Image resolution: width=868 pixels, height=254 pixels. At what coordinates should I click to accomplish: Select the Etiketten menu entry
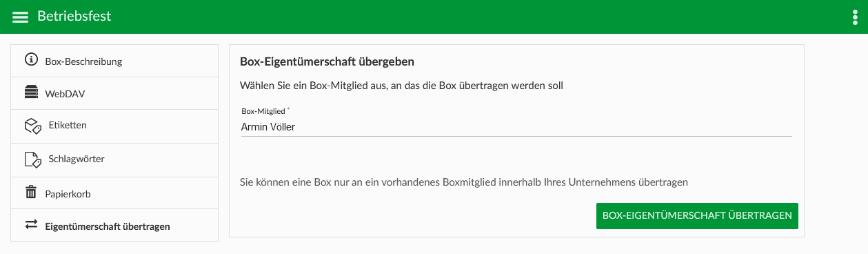[x=114, y=126]
